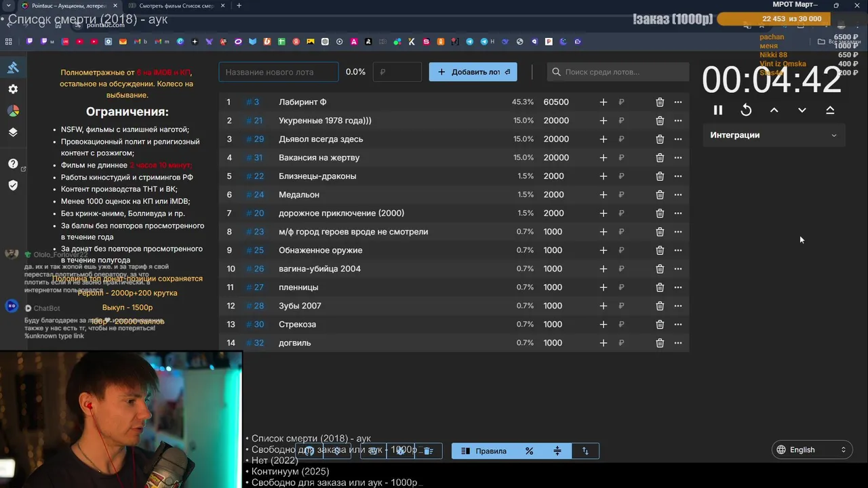This screenshot has width=868, height=488.
Task: Open the auction gavel section in sidebar
Action: point(13,67)
